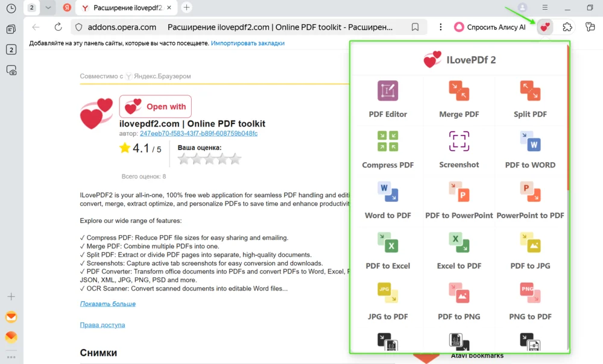The height and width of the screenshot is (364, 603).
Task: Add a new sidebar item with plus
Action: coord(11,297)
